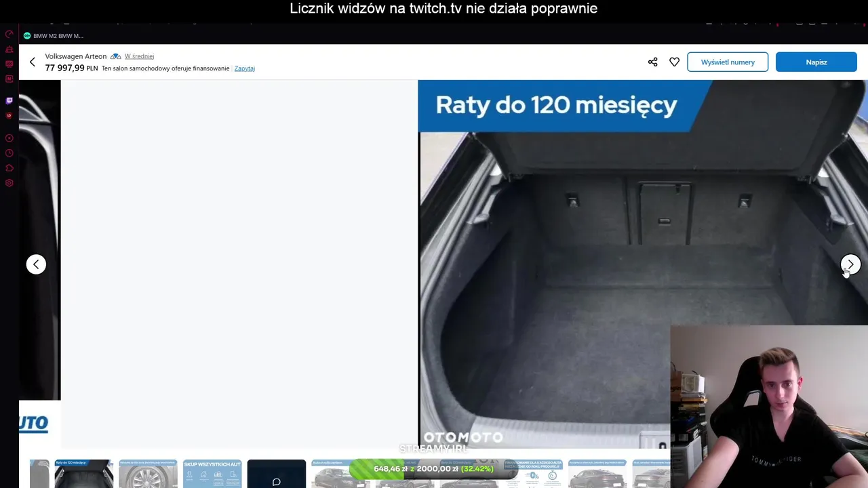Screen dimensions: 868x488
Task: Switch to the BMW M2 browser tab
Action: [x=54, y=36]
